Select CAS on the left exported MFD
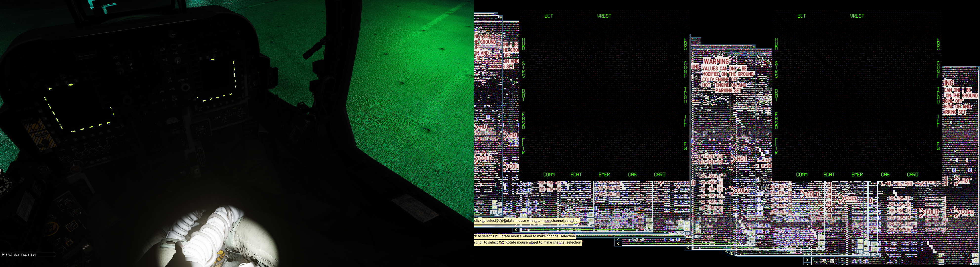The height and width of the screenshot is (267, 980). click(x=632, y=175)
